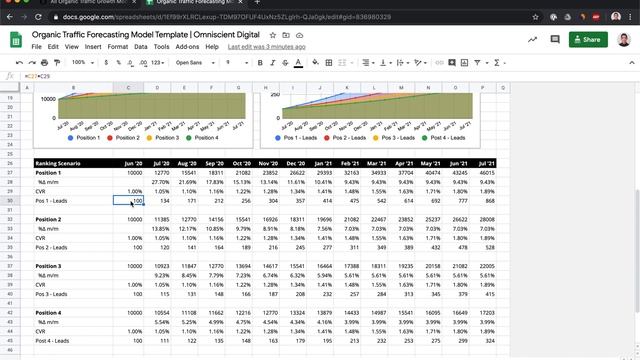
Task: Open text wrapping dropdown
Action: [403, 62]
